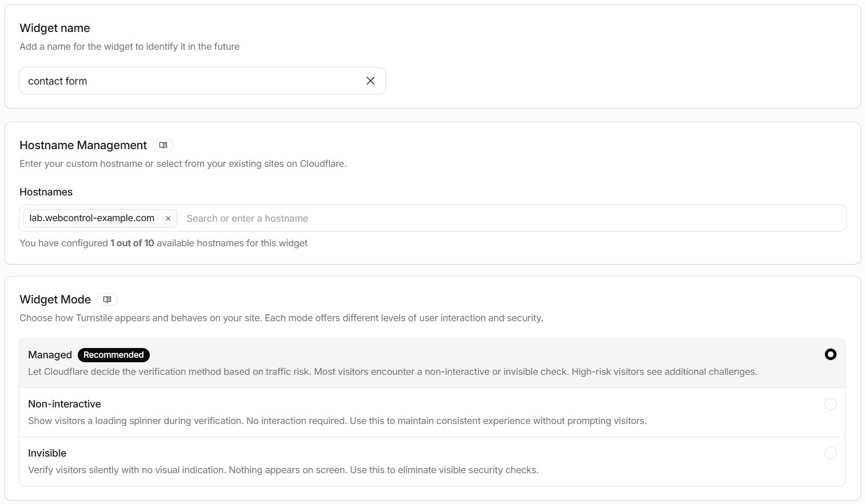Click the Widget Mode heading
Viewport: 865px width, 504px height.
tap(55, 299)
